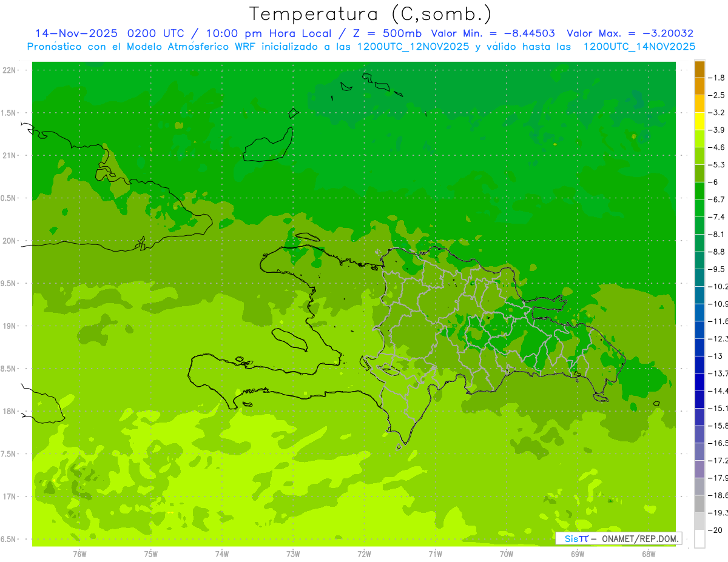Image resolution: width=728 pixels, height=562 pixels.
Task: Click the '22N' latitude label
Action: tap(9, 70)
